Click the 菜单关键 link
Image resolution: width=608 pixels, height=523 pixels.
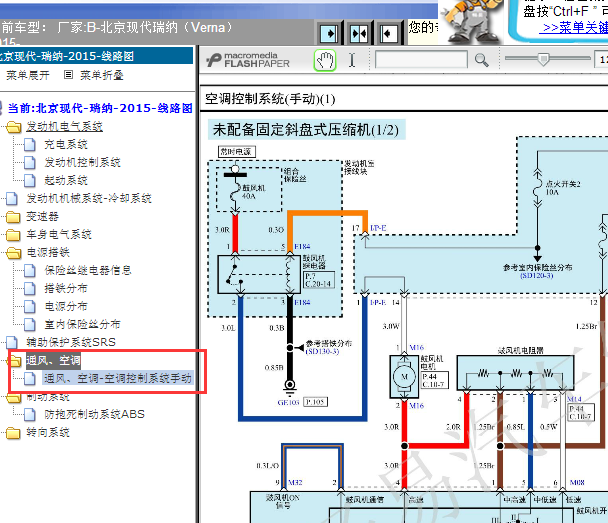tap(575, 28)
